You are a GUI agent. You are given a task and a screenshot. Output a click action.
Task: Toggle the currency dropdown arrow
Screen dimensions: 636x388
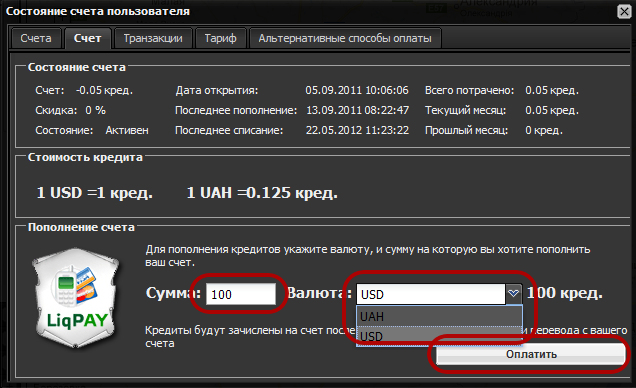click(514, 294)
